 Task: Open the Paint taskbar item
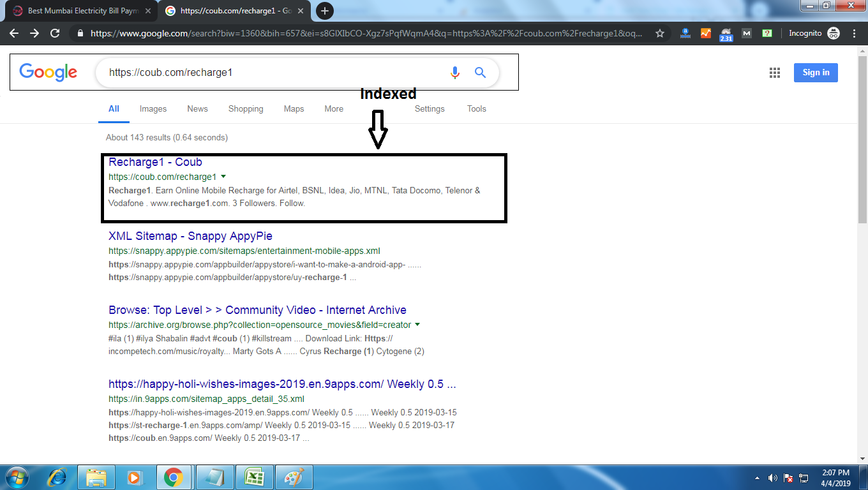tap(294, 477)
